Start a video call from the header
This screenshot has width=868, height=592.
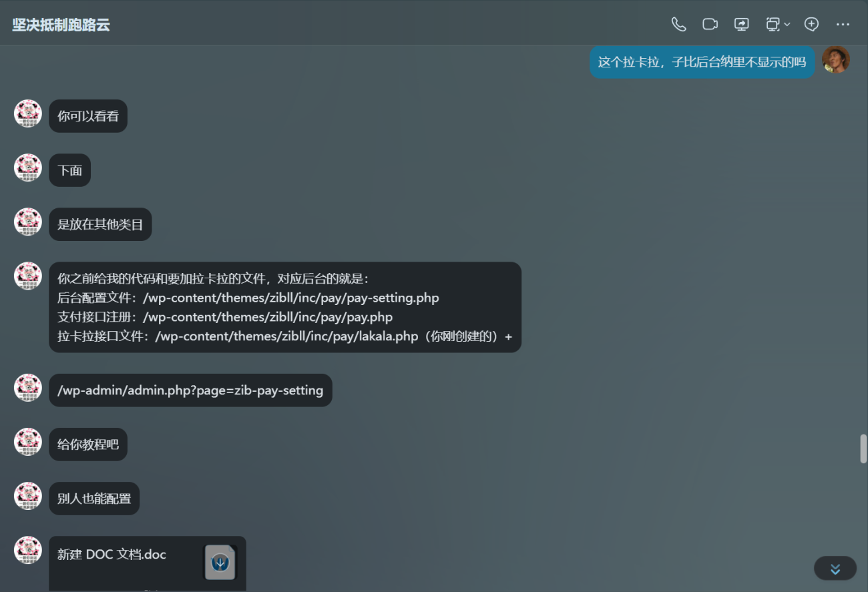coord(710,25)
